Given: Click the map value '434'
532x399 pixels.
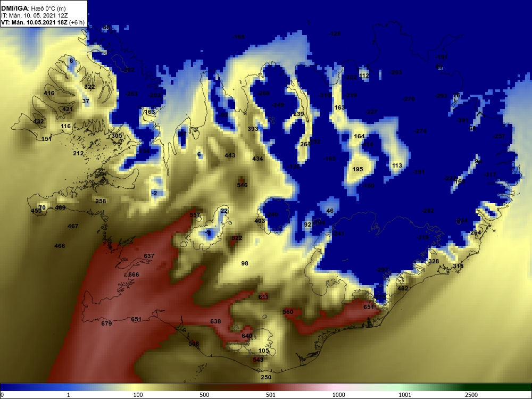Looking at the screenshot, I should click(257, 159).
